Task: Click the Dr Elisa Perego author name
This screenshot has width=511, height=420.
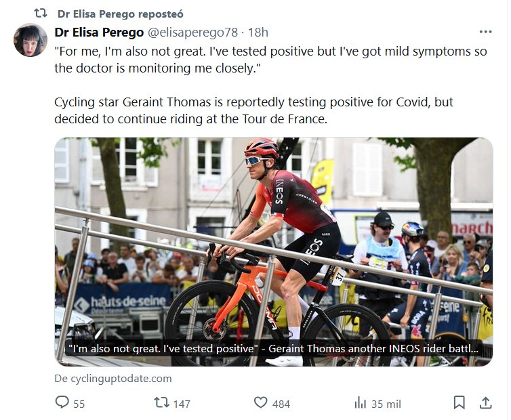Action: click(98, 32)
